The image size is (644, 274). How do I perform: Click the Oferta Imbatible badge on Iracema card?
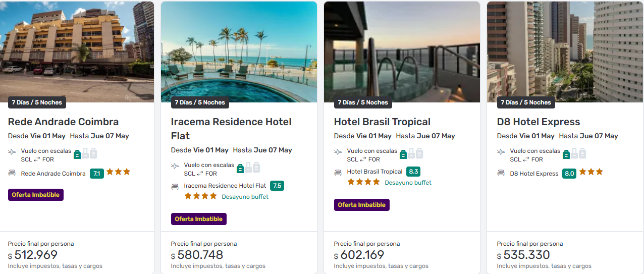coord(198,219)
